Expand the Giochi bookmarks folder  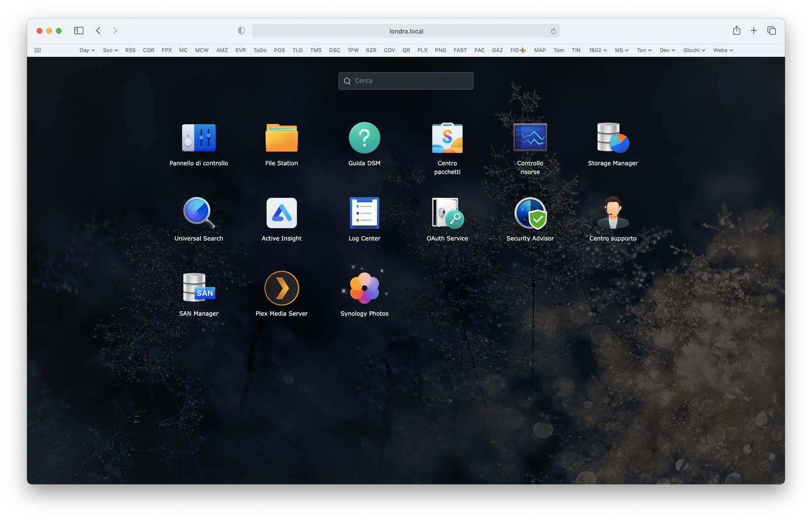pyautogui.click(x=694, y=50)
